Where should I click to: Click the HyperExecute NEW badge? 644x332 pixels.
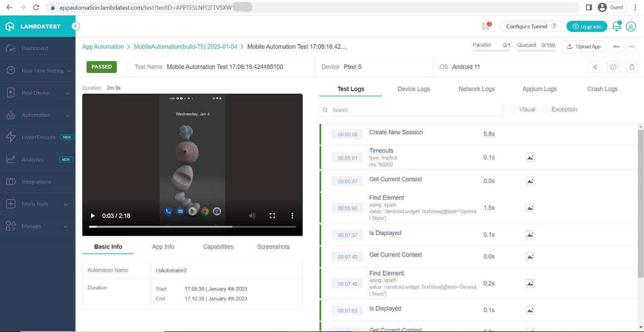[67, 137]
